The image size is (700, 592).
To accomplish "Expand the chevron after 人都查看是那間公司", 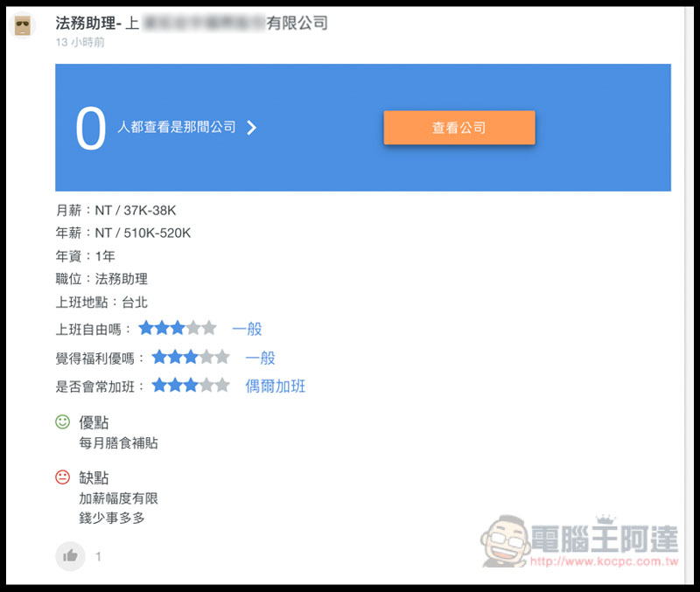I will click(252, 128).
